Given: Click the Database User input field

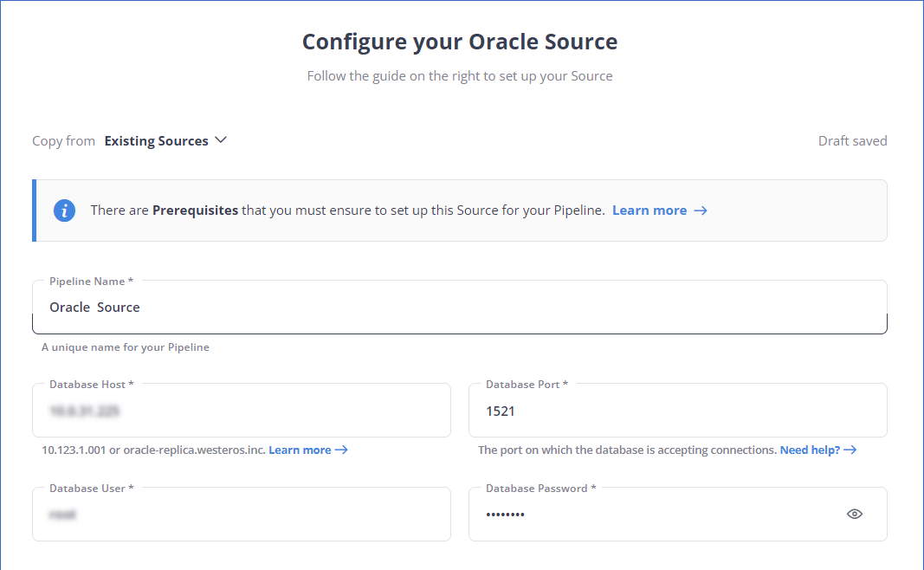Looking at the screenshot, I should coord(242,514).
